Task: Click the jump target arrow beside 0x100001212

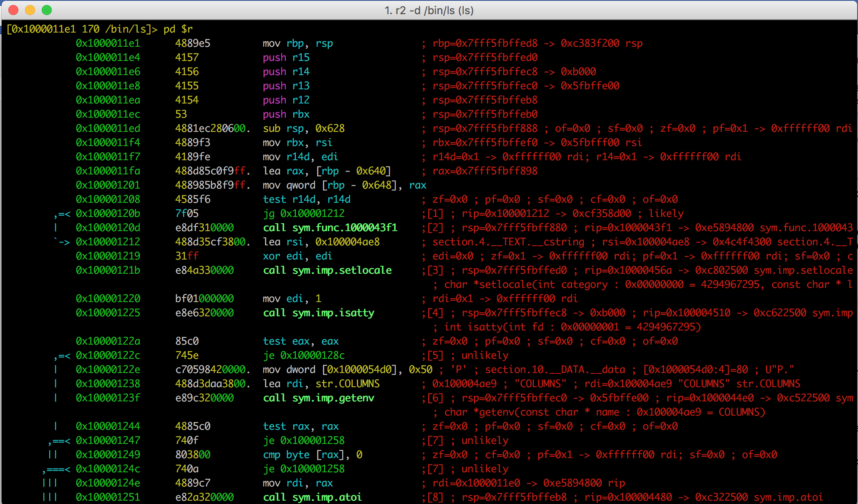Action: (x=62, y=242)
